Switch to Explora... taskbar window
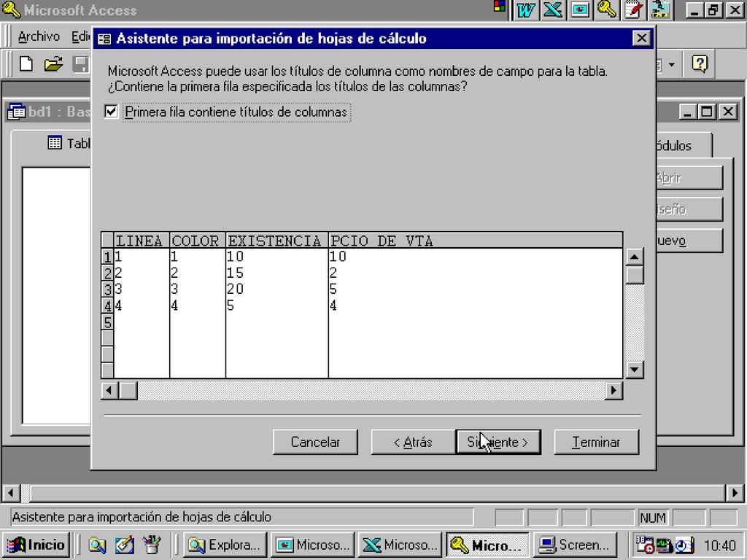The height and width of the screenshot is (560, 747). [225, 545]
